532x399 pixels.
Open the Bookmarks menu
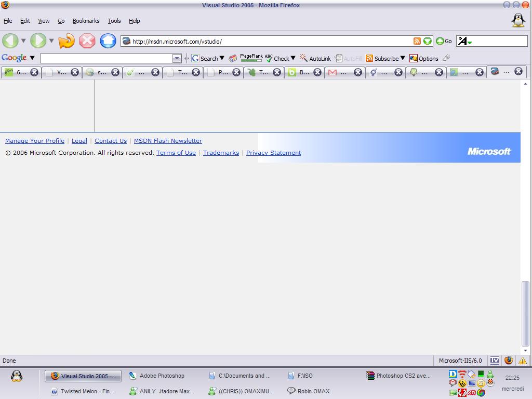click(86, 21)
